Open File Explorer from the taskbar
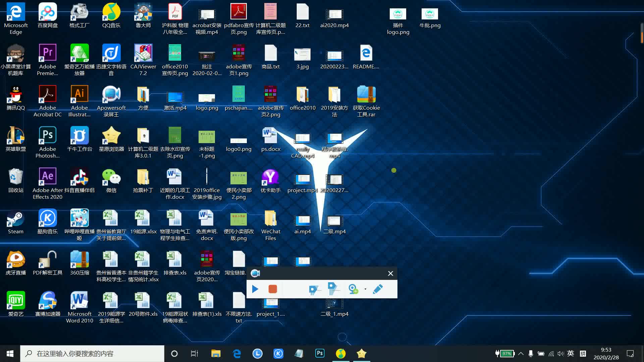Screen dimensions: 644x362 click(x=216, y=354)
